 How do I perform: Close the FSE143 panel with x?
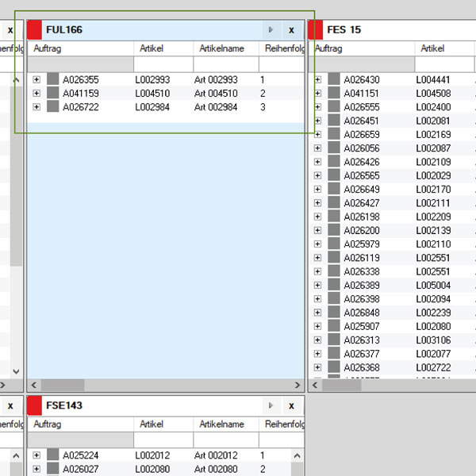(291, 405)
